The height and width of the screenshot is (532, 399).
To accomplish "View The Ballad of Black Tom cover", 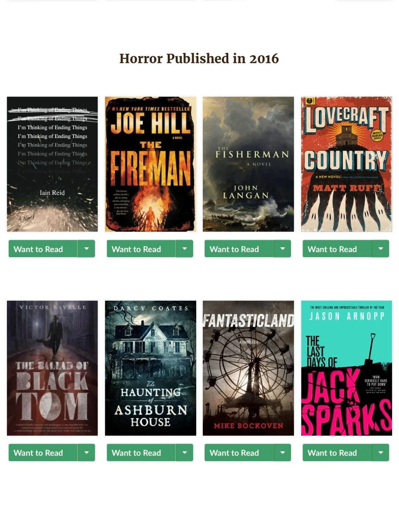I will (x=52, y=368).
